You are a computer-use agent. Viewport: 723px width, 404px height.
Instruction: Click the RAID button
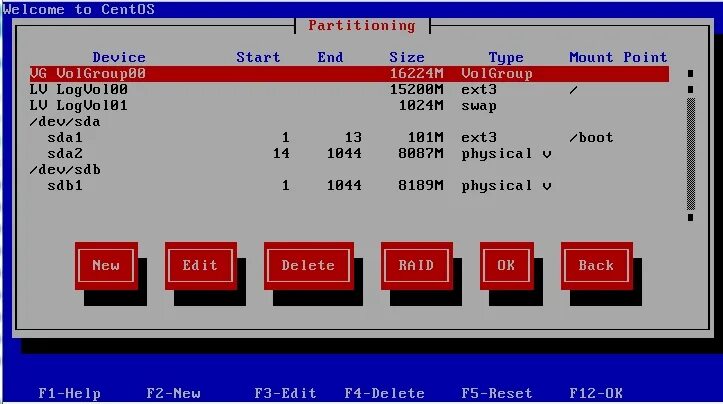(x=416, y=266)
